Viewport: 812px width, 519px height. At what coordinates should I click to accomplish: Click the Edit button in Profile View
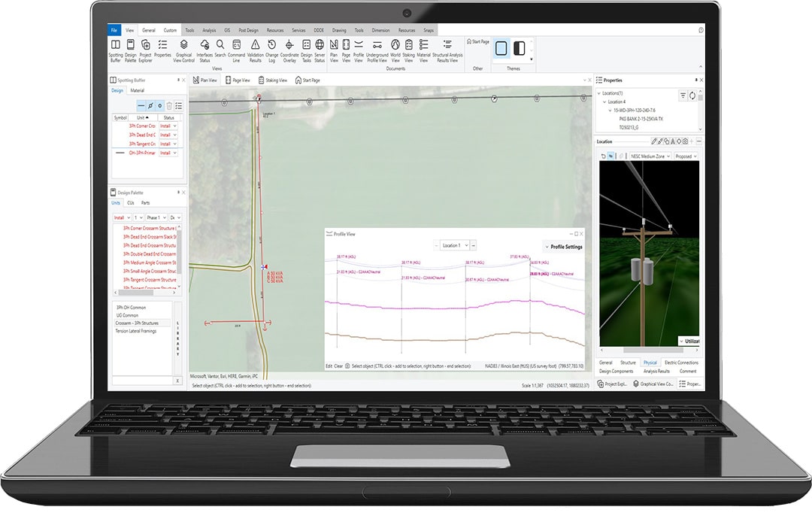329,366
